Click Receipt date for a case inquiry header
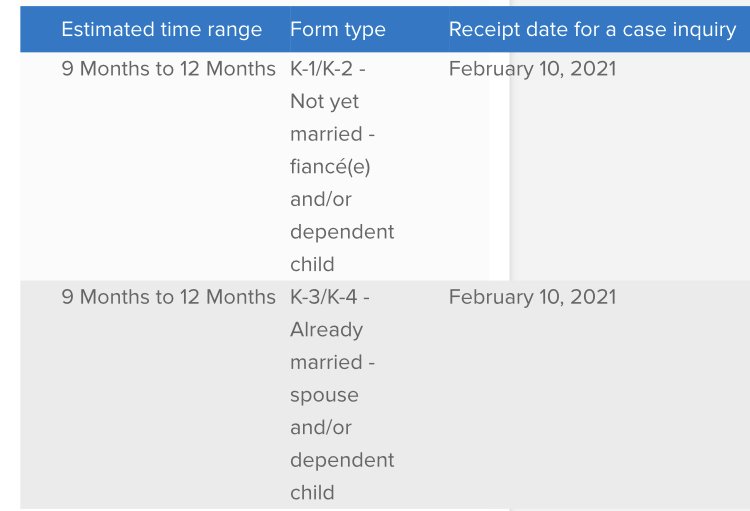This screenshot has height=511, width=750. coord(592,30)
